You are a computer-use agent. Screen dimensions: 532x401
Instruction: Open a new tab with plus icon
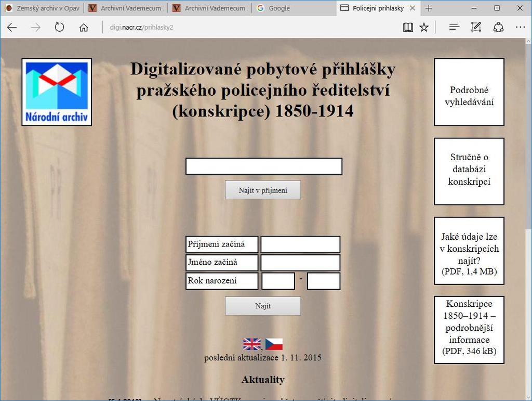[x=429, y=8]
